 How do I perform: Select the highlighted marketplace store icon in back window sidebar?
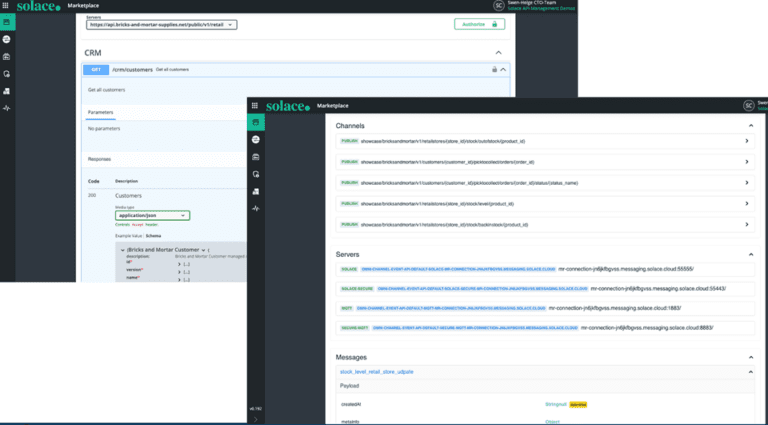(7, 22)
